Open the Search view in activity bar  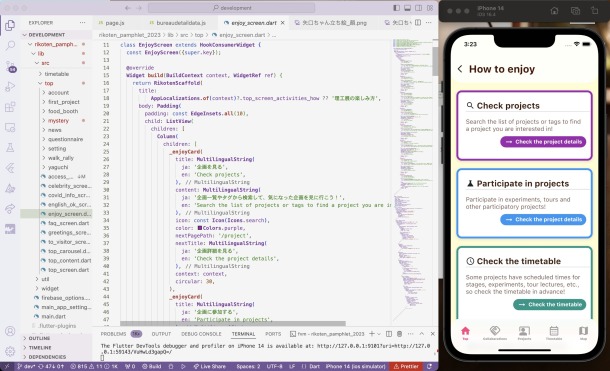coord(11,46)
